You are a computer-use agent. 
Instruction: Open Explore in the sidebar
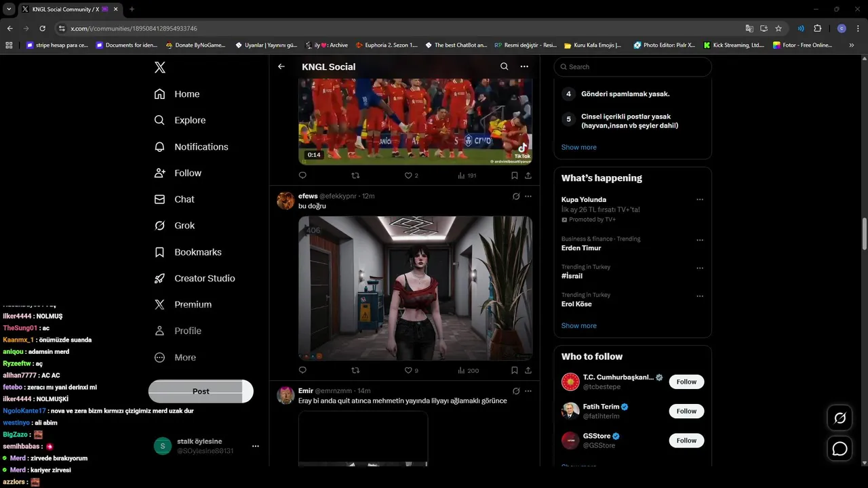(x=180, y=121)
